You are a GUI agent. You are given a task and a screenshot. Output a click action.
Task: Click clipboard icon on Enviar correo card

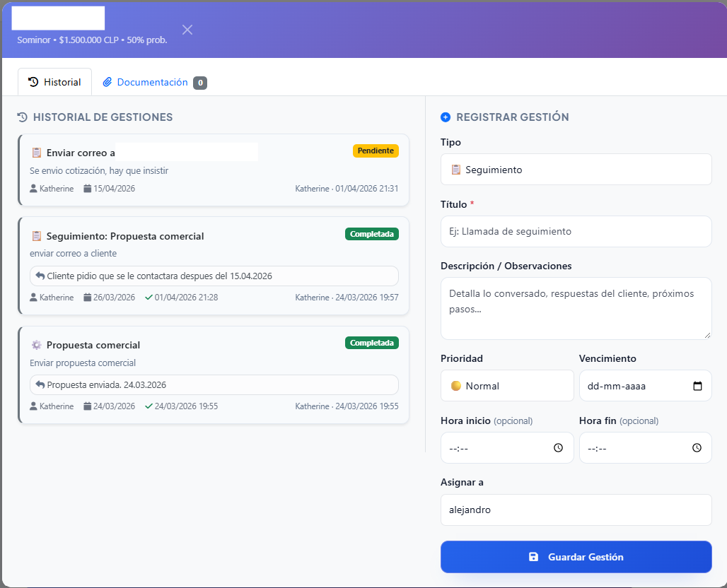point(37,153)
